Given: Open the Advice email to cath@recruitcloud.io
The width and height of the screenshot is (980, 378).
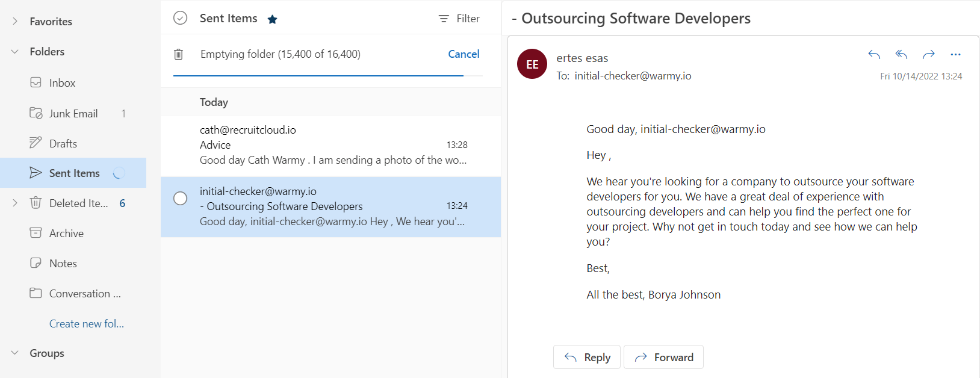Looking at the screenshot, I should click(x=331, y=145).
